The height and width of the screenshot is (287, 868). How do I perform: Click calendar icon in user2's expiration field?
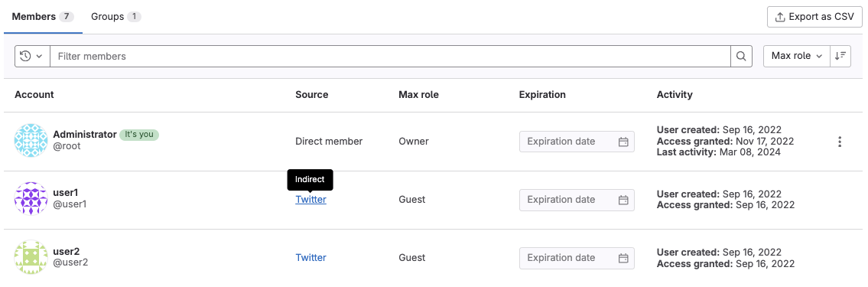(623, 258)
